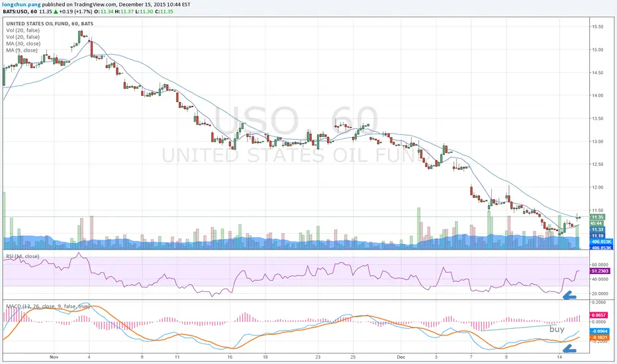The width and height of the screenshot is (617, 364).
Task: Click the 11.33 moving average tag
Action: tap(597, 230)
